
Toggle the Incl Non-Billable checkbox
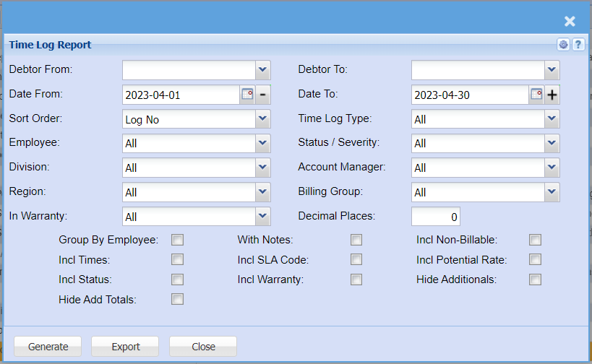(535, 240)
